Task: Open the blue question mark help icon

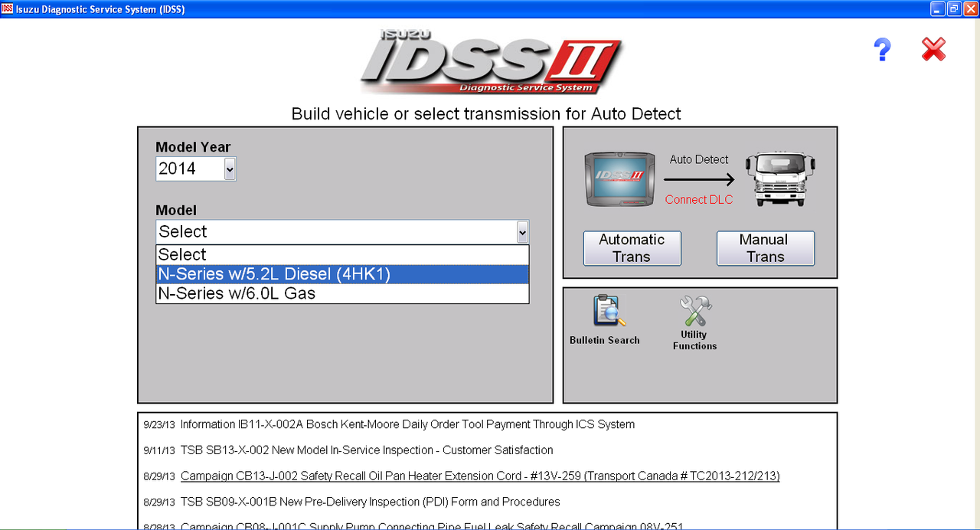Action: (x=882, y=51)
